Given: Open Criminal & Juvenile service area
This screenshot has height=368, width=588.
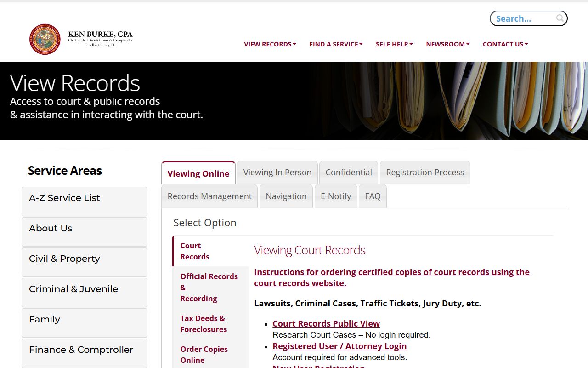Looking at the screenshot, I should tap(85, 293).
